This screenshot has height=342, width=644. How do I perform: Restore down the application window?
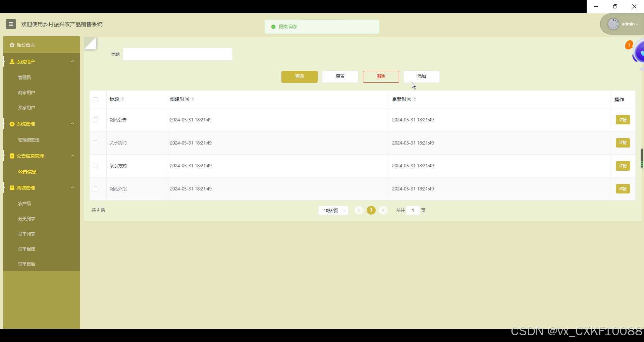[x=615, y=6]
